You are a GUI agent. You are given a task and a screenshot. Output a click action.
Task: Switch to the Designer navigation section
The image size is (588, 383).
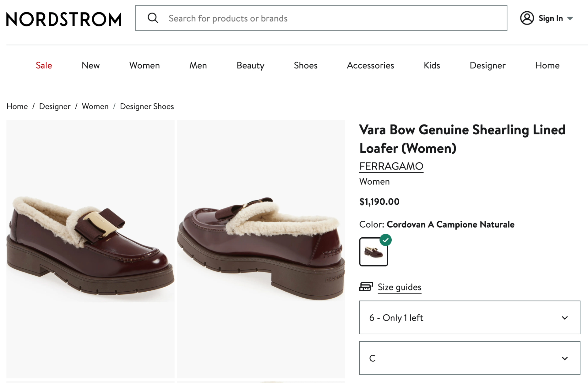click(487, 65)
